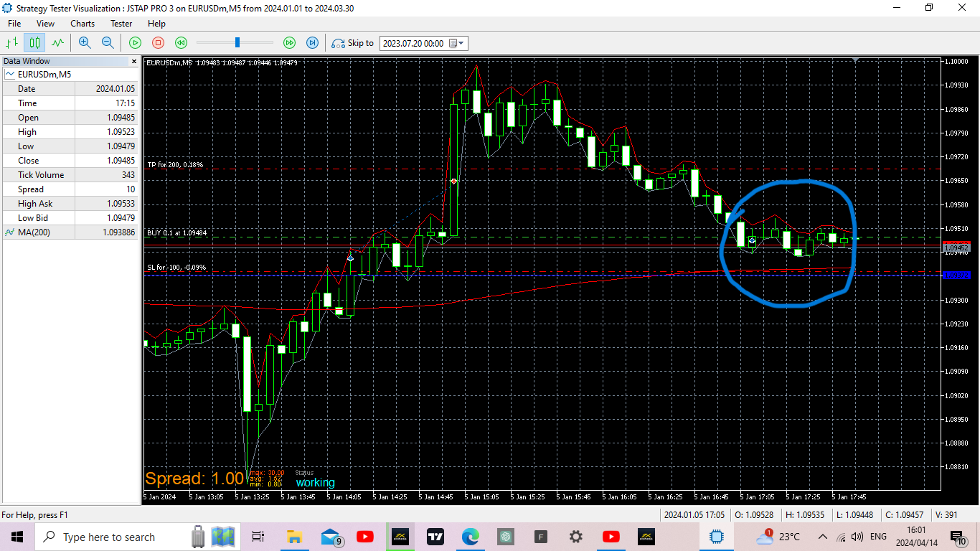
Task: Edit the Skip to date field
Action: [x=414, y=43]
